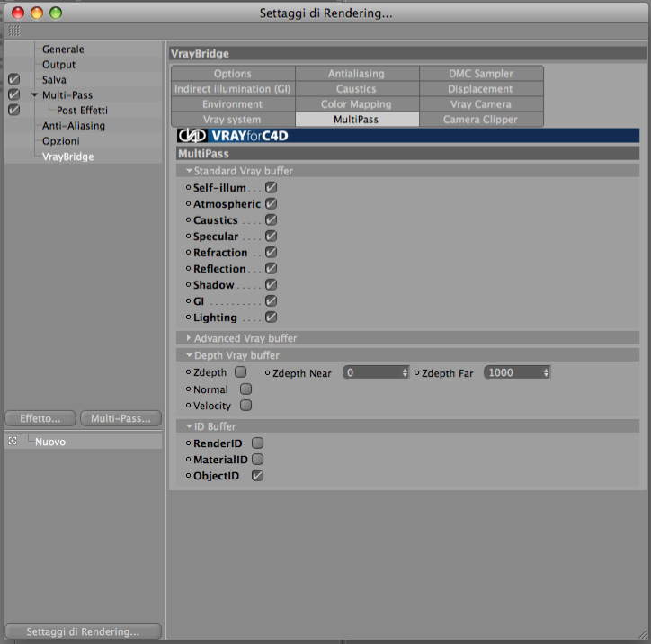Disable the Caustics buffer checkbox
This screenshot has height=644, width=651.
[x=271, y=219]
